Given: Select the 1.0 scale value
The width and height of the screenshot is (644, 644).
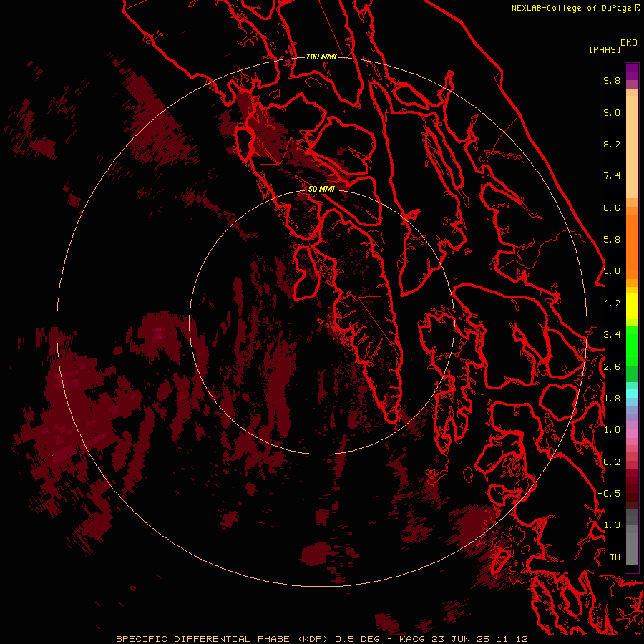Looking at the screenshot, I should [612, 430].
